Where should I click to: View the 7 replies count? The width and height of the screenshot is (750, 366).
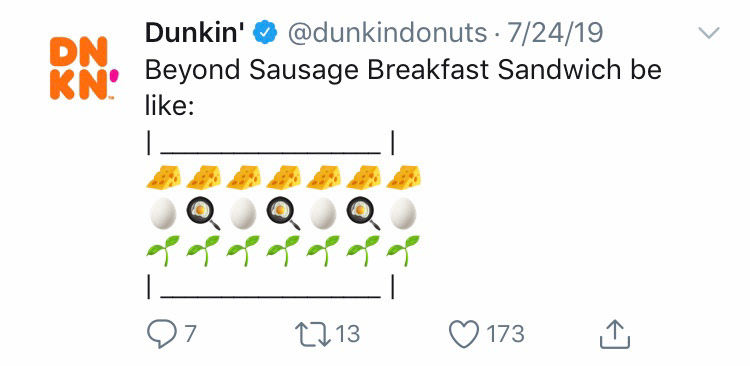pyautogui.click(x=190, y=333)
